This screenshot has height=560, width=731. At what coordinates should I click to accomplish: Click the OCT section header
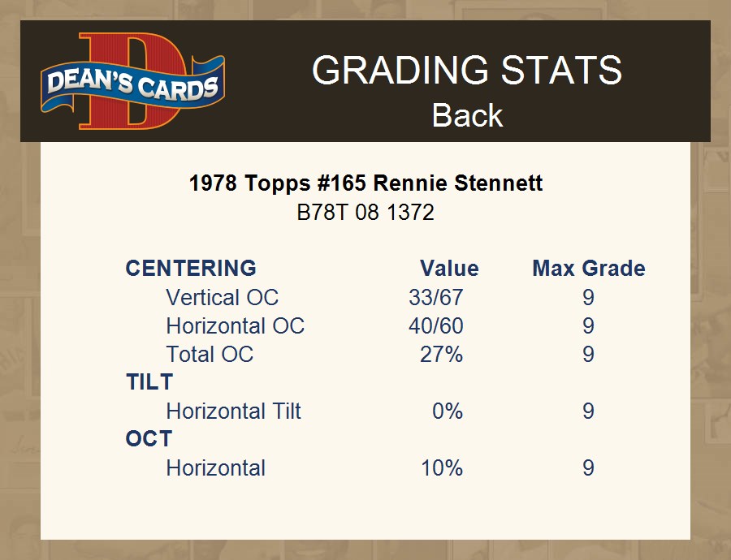coord(149,439)
